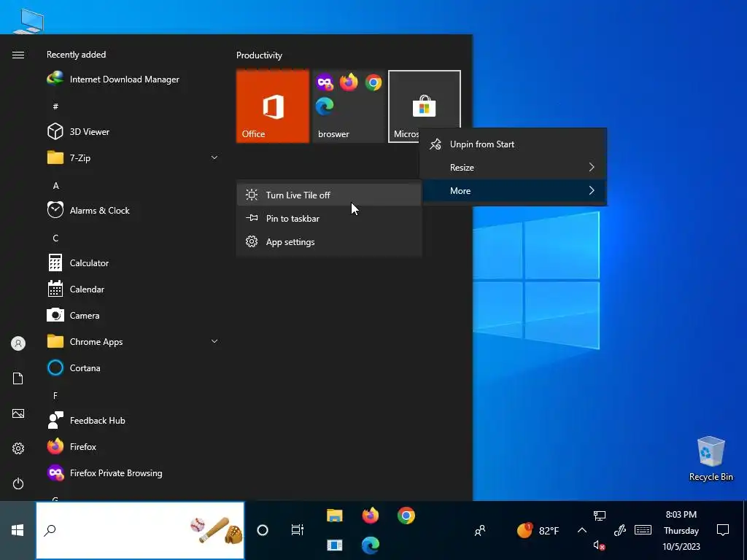Open Edge icon in broswer tile folder

[325, 106]
